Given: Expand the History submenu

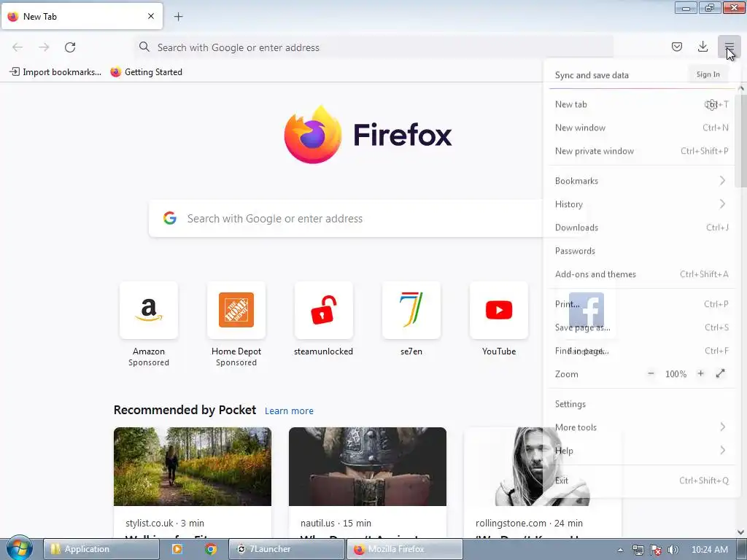Looking at the screenshot, I should (641, 204).
